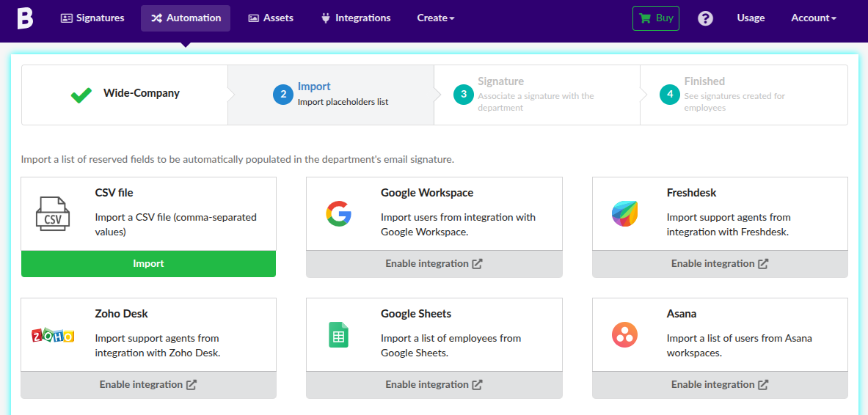The height and width of the screenshot is (415, 868).
Task: Click the green Buy button
Action: (x=656, y=18)
